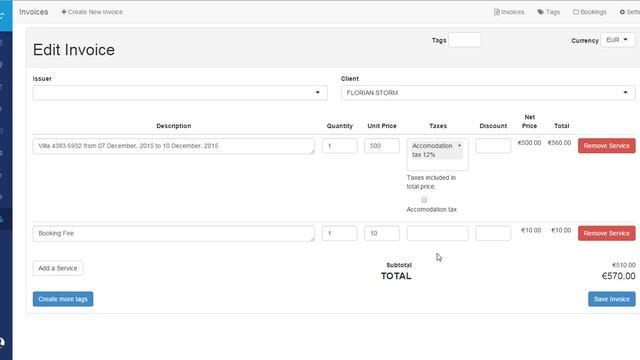This screenshot has height=360, width=640.
Task: Click the Create more tags button
Action: pyautogui.click(x=63, y=299)
